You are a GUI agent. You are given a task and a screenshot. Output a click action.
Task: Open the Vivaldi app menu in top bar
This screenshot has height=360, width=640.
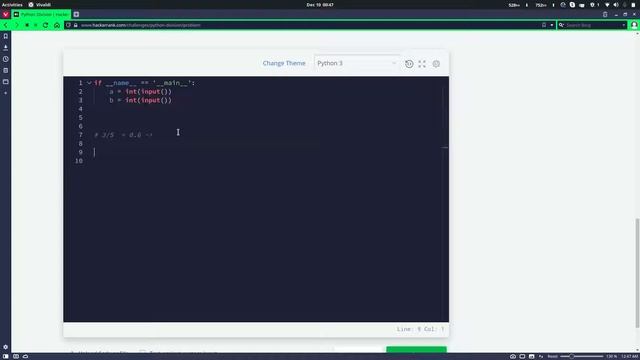[40, 5]
